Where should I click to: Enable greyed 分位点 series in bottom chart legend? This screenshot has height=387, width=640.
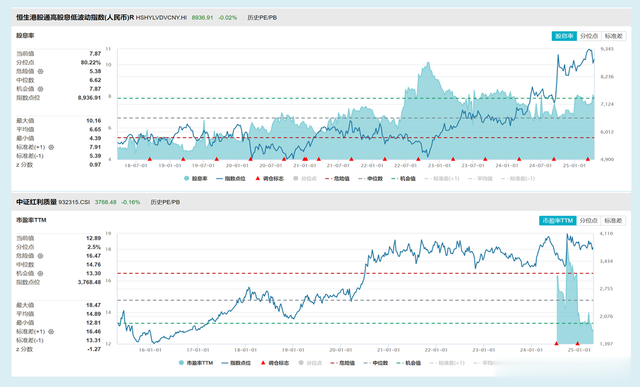[310, 363]
